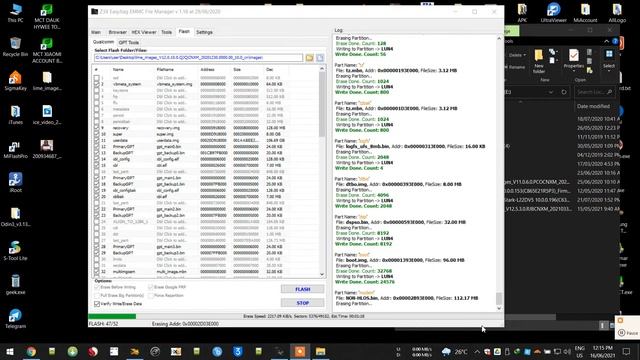Open iRoot desktop shortcut
640x360 pixels.
(x=16, y=182)
